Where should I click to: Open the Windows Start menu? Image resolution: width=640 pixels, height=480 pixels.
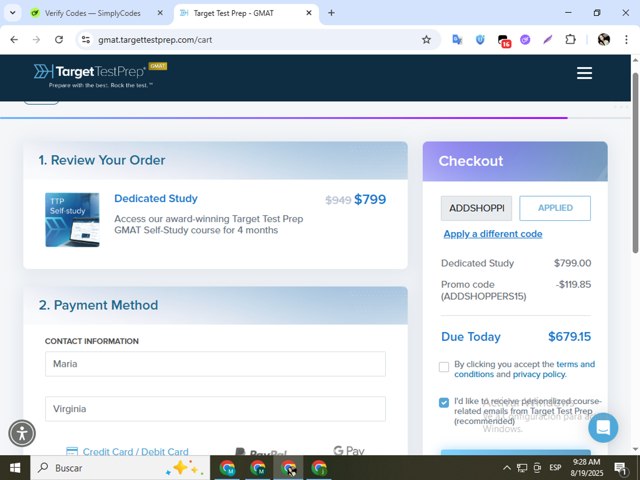15,468
